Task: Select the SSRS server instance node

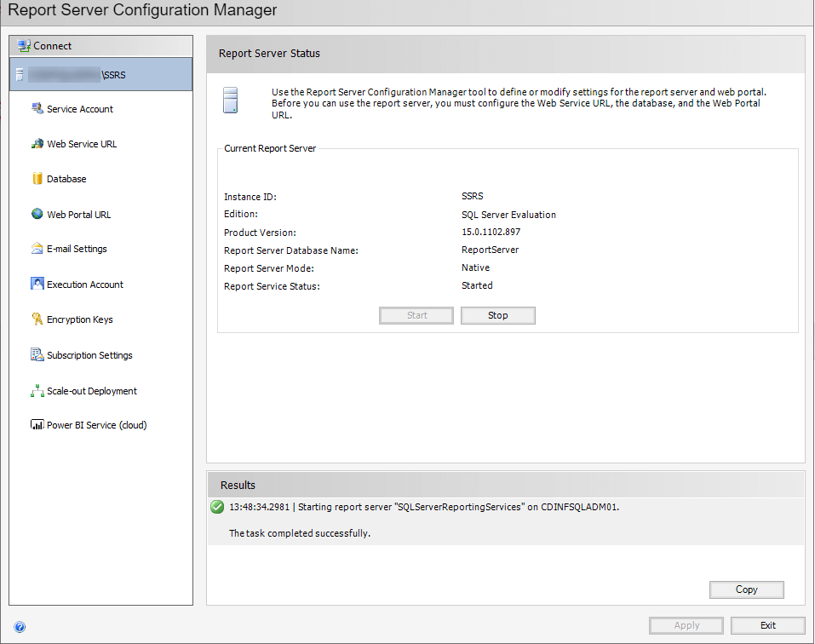Action: (x=101, y=75)
